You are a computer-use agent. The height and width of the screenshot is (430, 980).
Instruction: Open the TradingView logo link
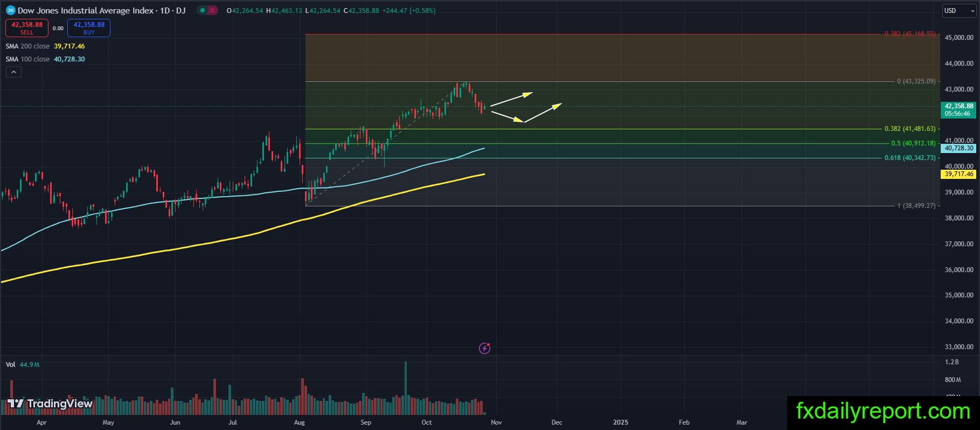pos(50,404)
